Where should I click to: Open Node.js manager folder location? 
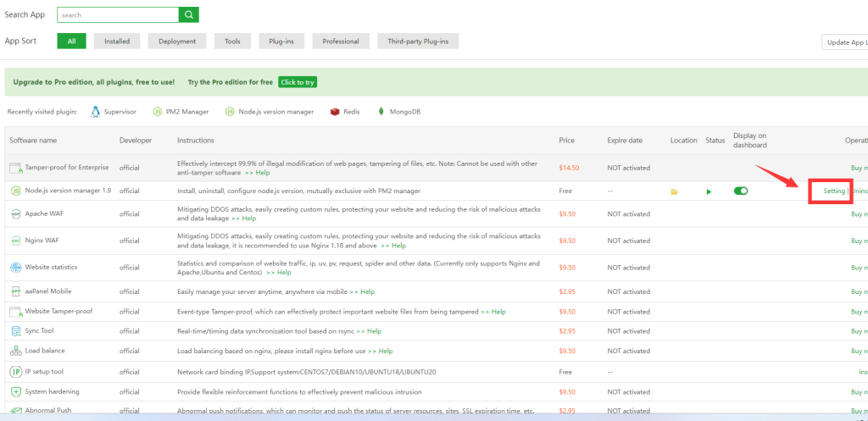pos(674,191)
